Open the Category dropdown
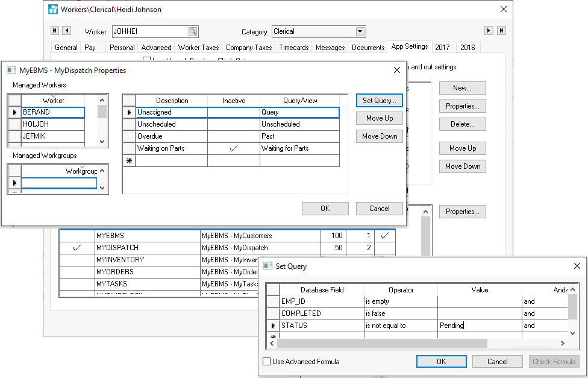588x378 pixels. coord(360,31)
